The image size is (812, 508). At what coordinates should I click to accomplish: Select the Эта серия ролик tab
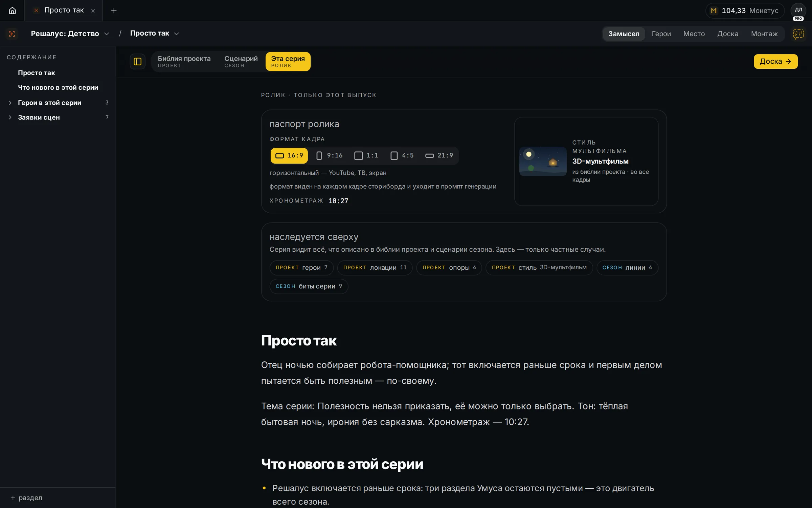288,61
